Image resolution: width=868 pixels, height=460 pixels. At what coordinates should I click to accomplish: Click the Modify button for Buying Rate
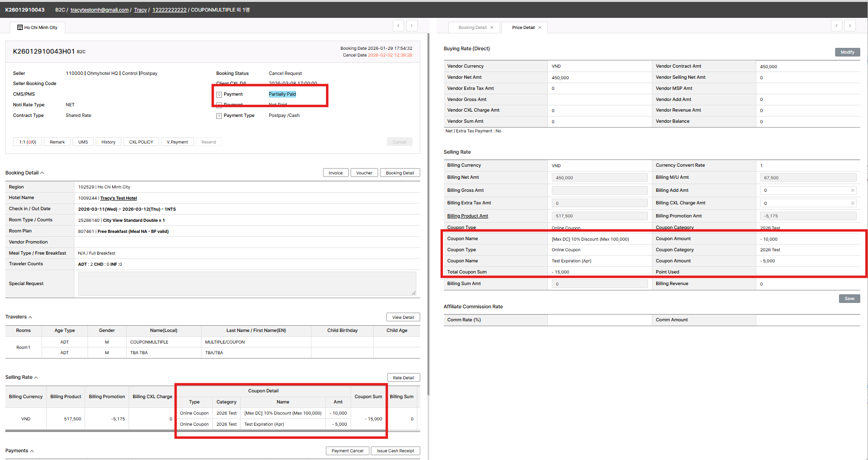pos(847,52)
